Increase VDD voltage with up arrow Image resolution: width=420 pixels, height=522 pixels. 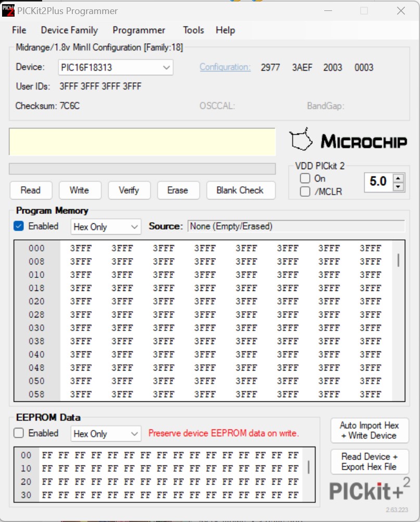(x=398, y=178)
